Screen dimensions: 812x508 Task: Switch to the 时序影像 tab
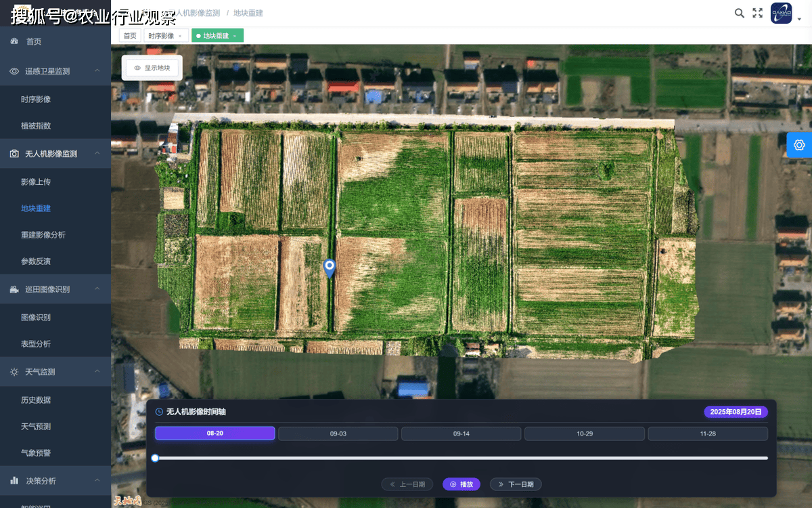click(161, 36)
